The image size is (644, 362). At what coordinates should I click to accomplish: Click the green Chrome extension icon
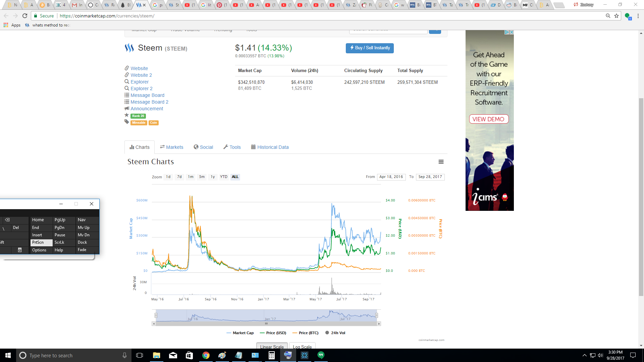point(628,16)
